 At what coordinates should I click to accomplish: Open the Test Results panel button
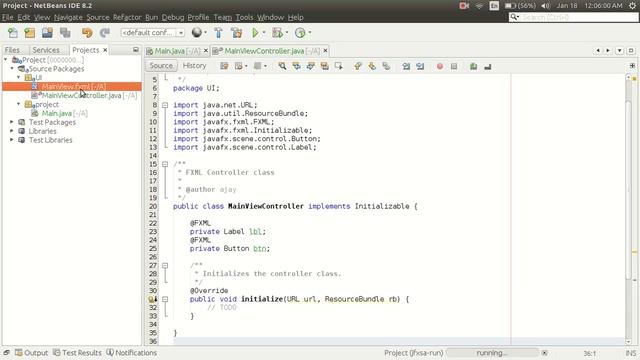(x=77, y=353)
